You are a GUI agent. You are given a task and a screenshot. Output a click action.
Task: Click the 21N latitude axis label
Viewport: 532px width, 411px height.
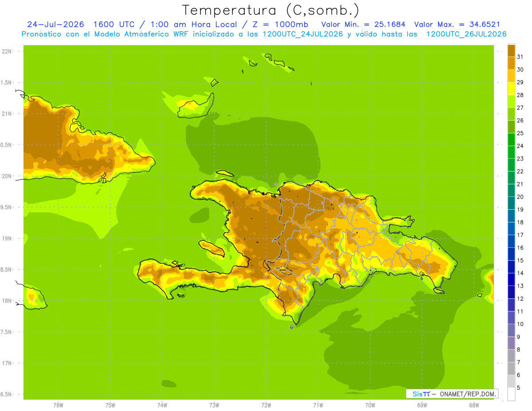pos(7,114)
